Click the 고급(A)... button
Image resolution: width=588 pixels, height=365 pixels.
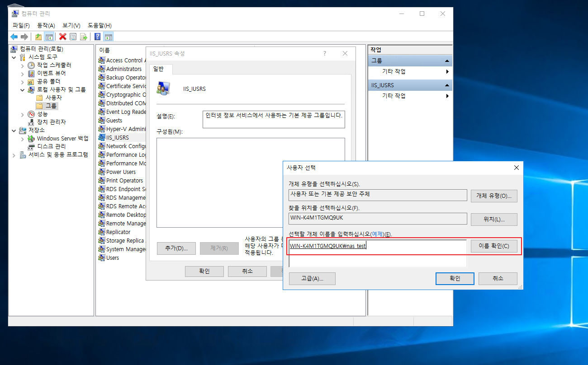click(x=312, y=279)
